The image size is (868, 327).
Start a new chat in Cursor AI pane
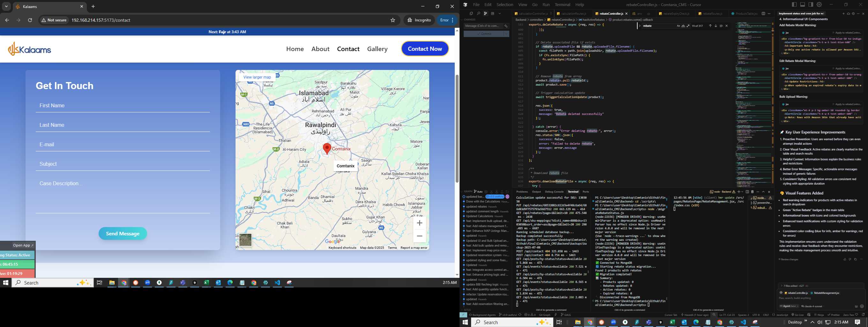pos(844,13)
